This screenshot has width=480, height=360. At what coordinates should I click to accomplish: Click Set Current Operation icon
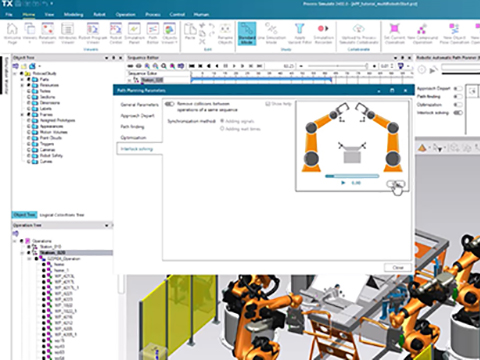(394, 33)
